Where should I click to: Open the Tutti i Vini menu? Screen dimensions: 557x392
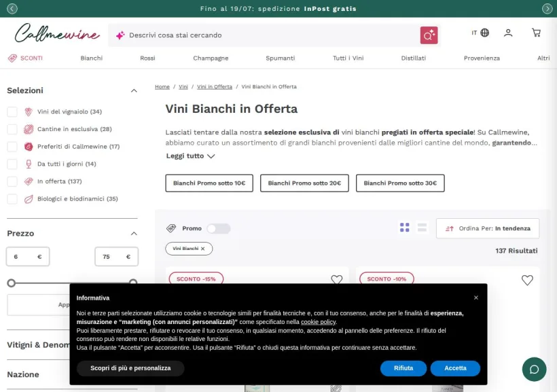[348, 58]
